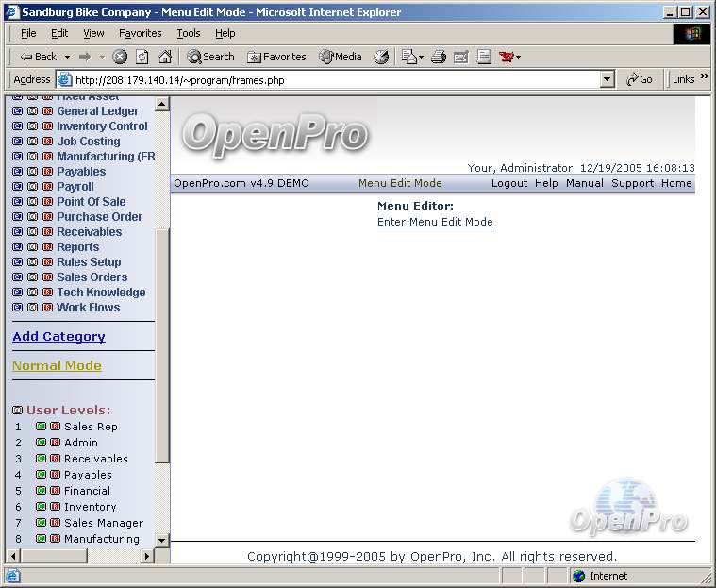The image size is (716, 588).
Task: Click the Enter Menu Edit Mode link
Action: click(435, 223)
